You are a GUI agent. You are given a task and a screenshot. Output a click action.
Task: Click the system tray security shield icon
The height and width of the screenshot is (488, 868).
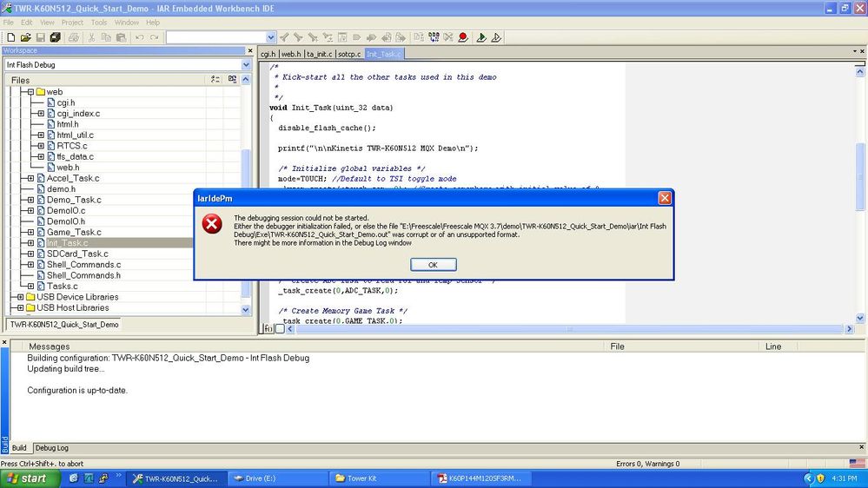click(x=820, y=478)
